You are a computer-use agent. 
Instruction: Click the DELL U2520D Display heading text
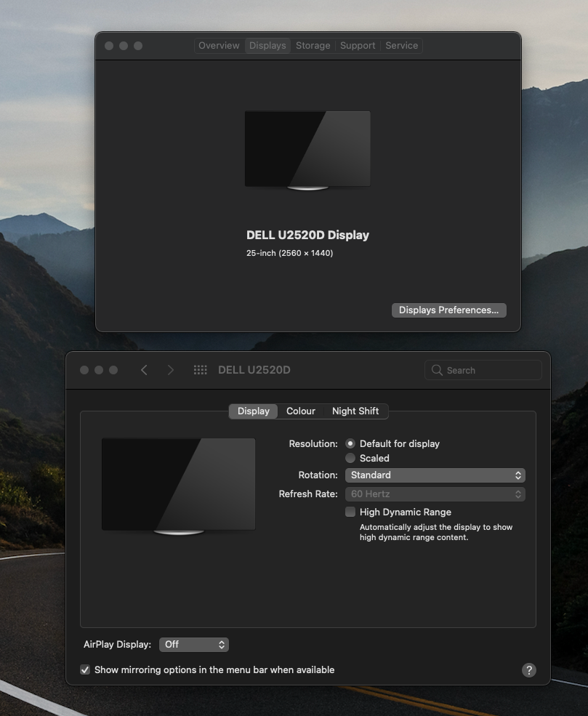pyautogui.click(x=307, y=236)
